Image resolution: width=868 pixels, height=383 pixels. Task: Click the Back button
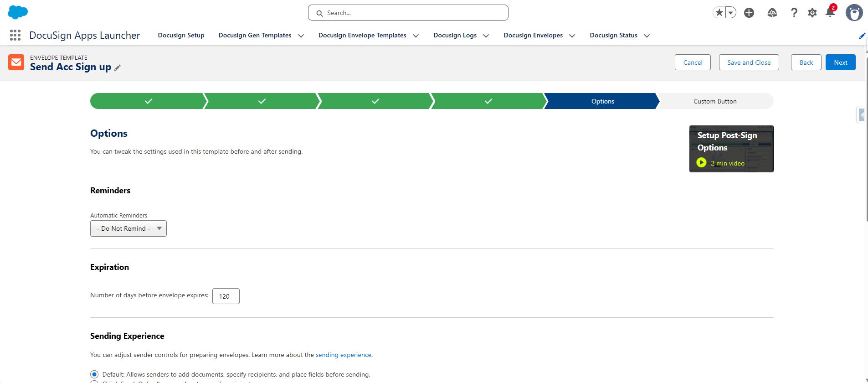coord(806,62)
